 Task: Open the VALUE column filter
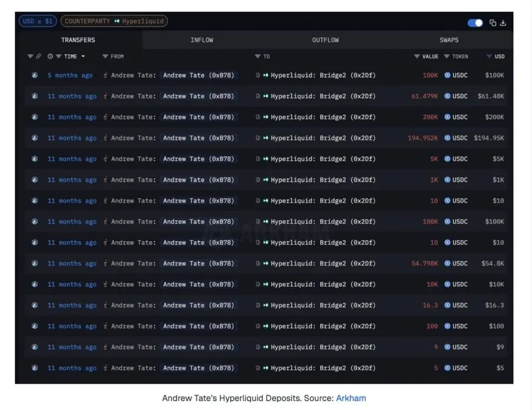coord(416,56)
